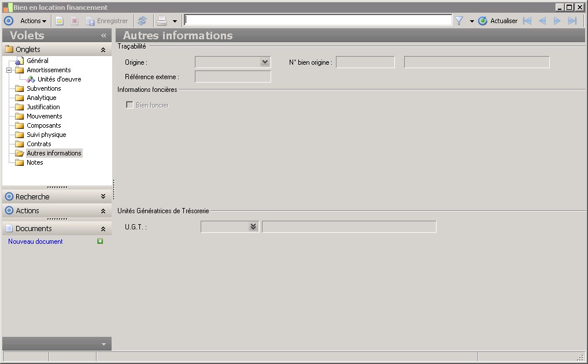Screen dimensions: 588x364
Task: Open the U.G.T. dropdown list
Action: point(253,227)
